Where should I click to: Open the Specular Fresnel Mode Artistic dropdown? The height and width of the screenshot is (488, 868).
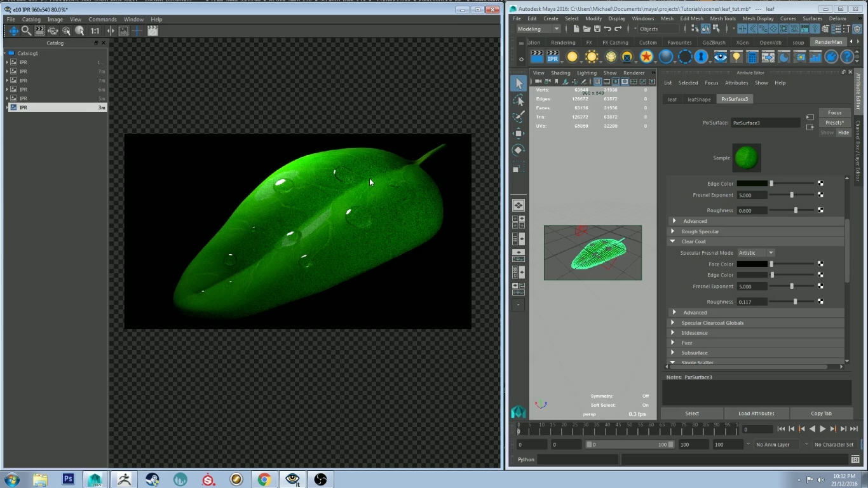point(756,253)
